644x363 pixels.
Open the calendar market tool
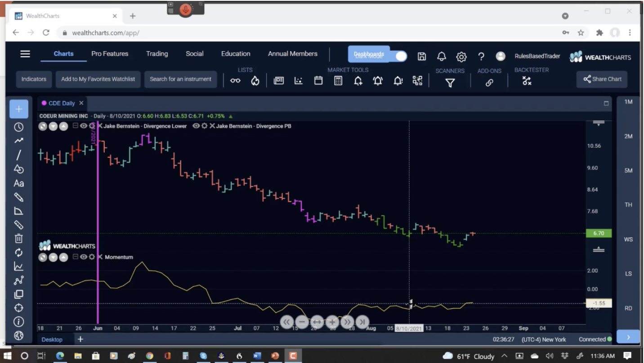click(318, 81)
